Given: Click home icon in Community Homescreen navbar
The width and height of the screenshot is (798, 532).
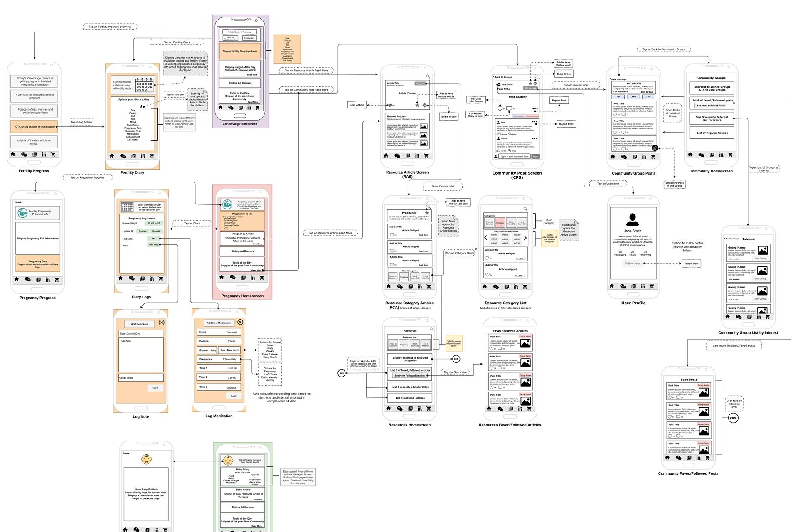Looking at the screenshot, I should pos(690,155).
